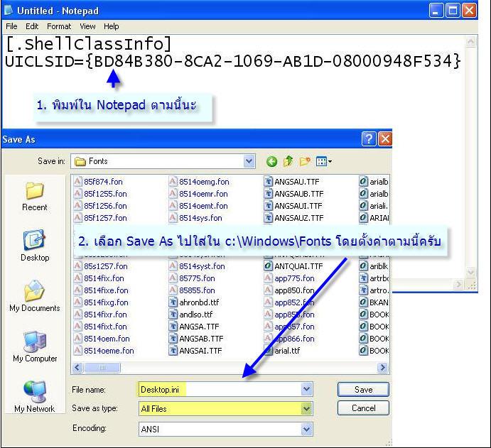This screenshot has height=448, width=491.
Task: Expand the File name dropdown arrow
Action: [x=306, y=390]
